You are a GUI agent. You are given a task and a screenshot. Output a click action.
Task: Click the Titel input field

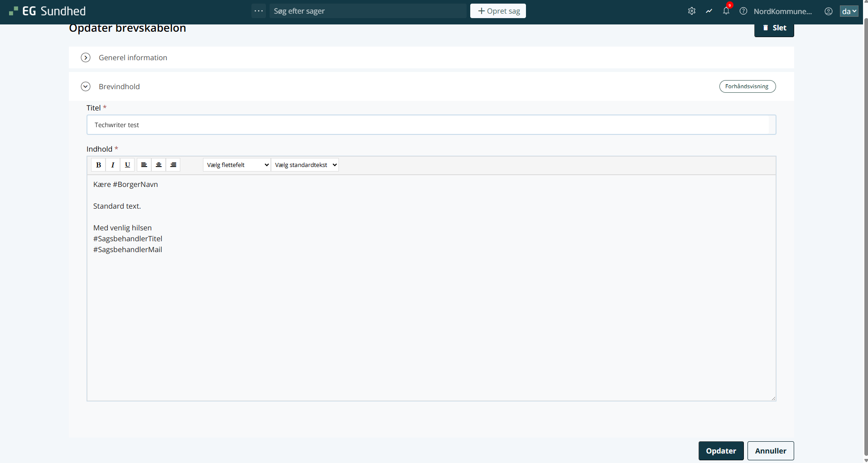click(x=430, y=125)
